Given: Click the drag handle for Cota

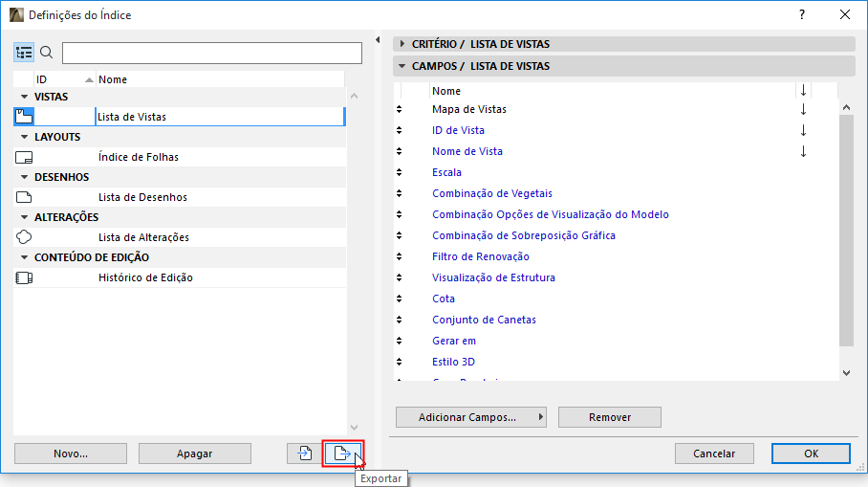Looking at the screenshot, I should [x=400, y=299].
